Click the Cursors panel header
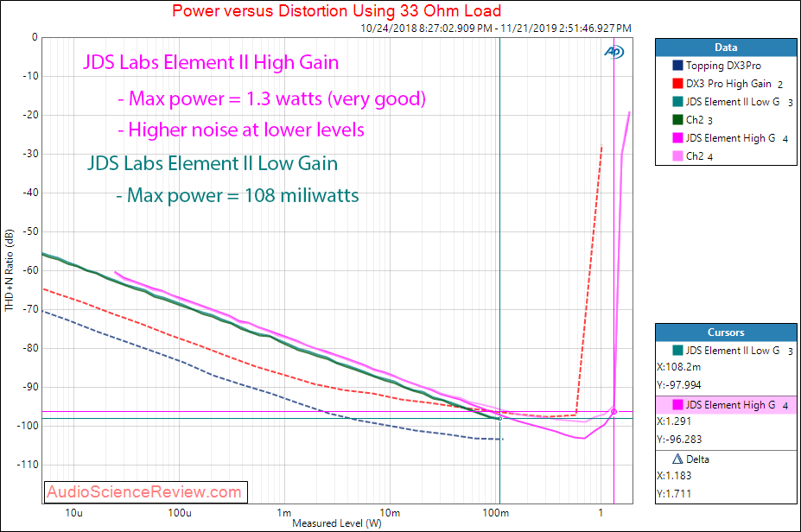The image size is (801, 532). [x=726, y=332]
